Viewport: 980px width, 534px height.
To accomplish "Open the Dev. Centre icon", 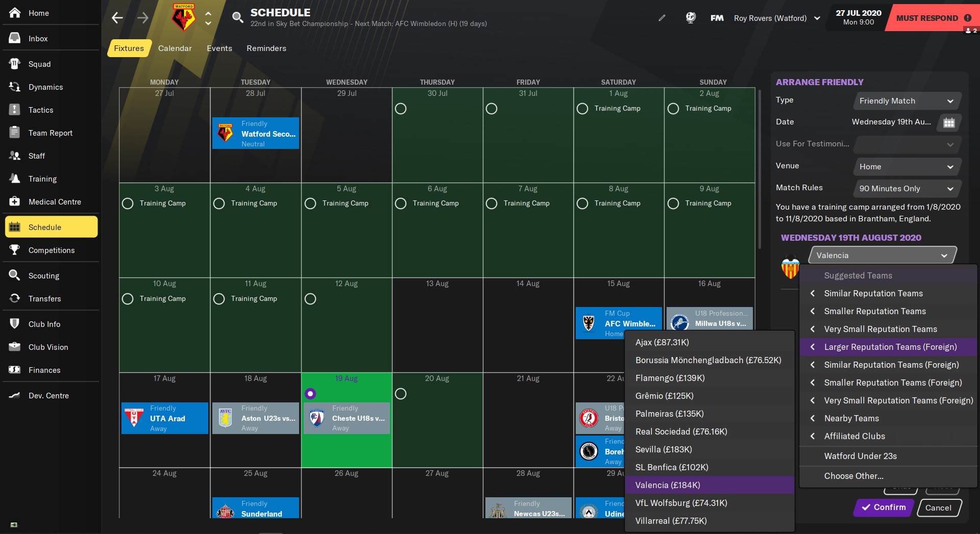I will pos(15,395).
